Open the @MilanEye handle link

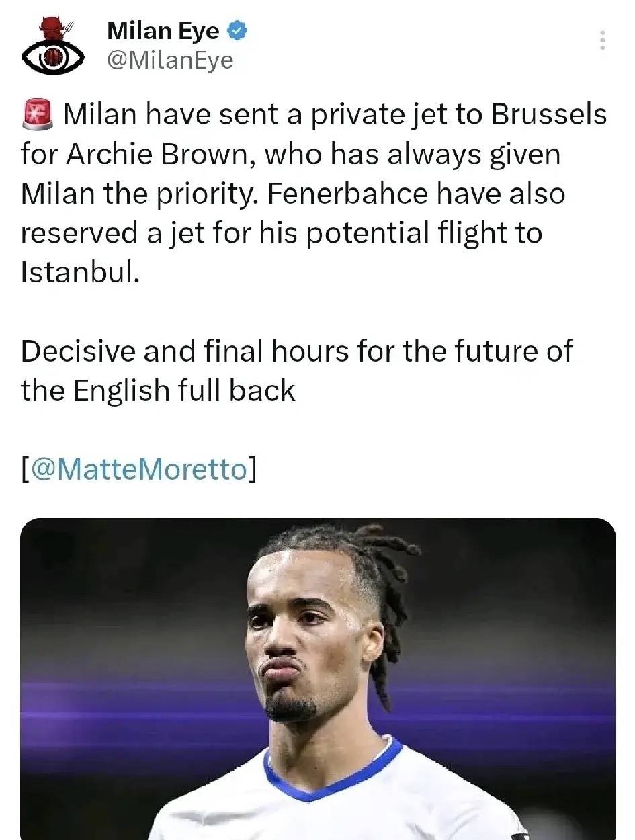170,60
